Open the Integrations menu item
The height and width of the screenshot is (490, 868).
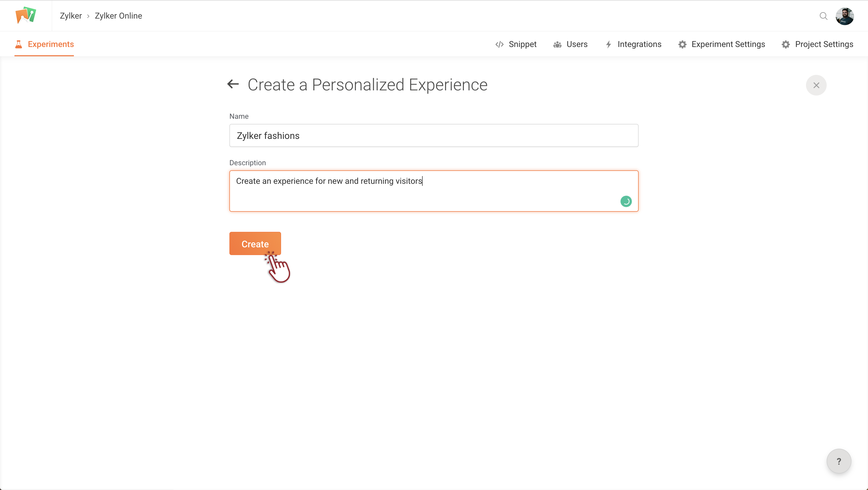[639, 44]
